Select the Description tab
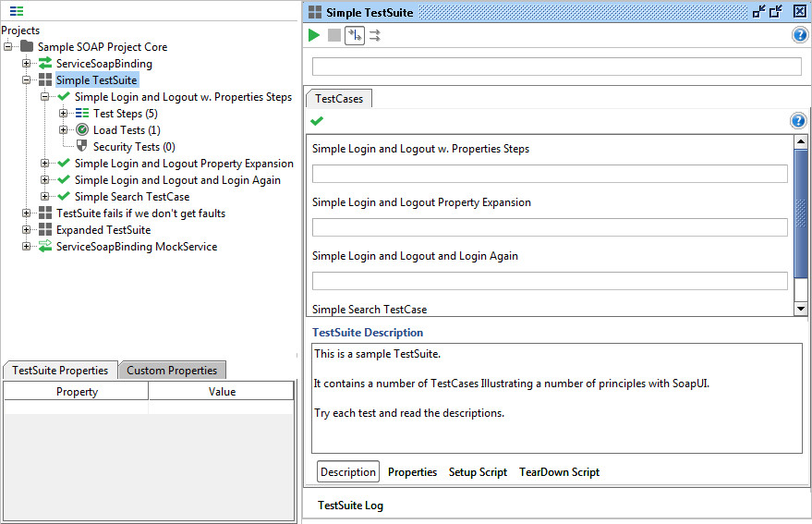 348,471
